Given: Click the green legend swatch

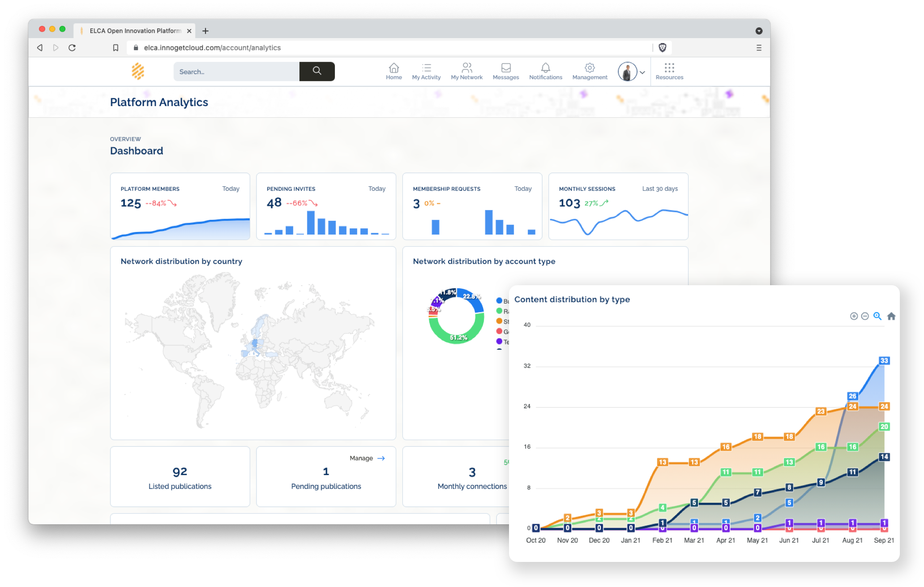Looking at the screenshot, I should tap(499, 311).
